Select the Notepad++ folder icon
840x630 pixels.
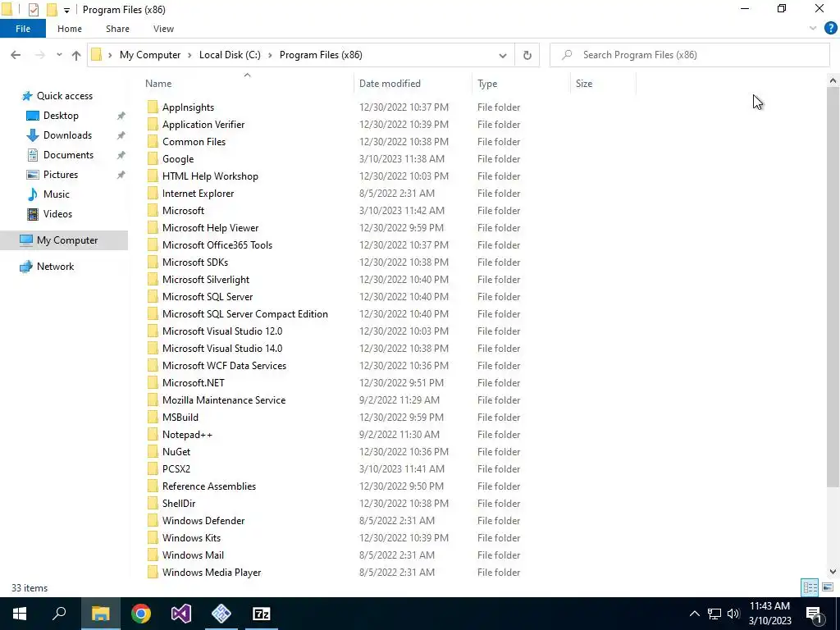[153, 435]
